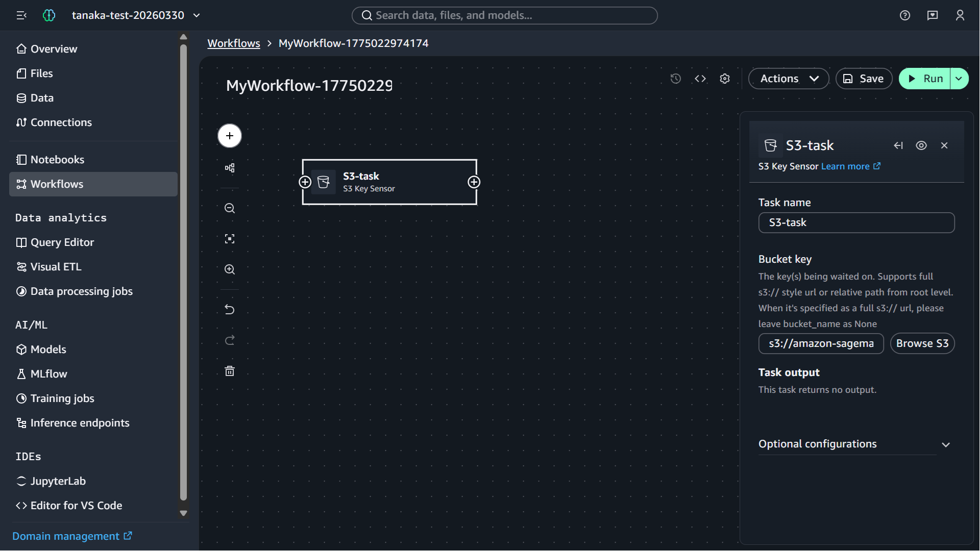The height and width of the screenshot is (551, 980).
Task: Add a new task with plus button
Action: [230, 136]
